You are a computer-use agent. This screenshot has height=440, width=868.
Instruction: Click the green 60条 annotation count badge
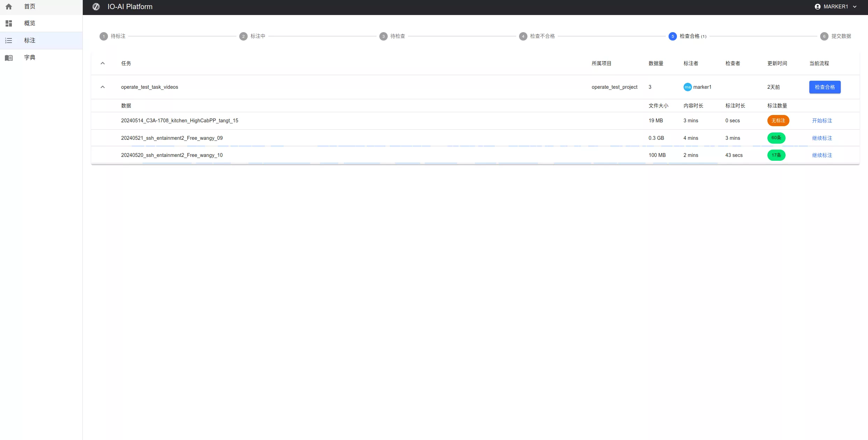tap(776, 138)
